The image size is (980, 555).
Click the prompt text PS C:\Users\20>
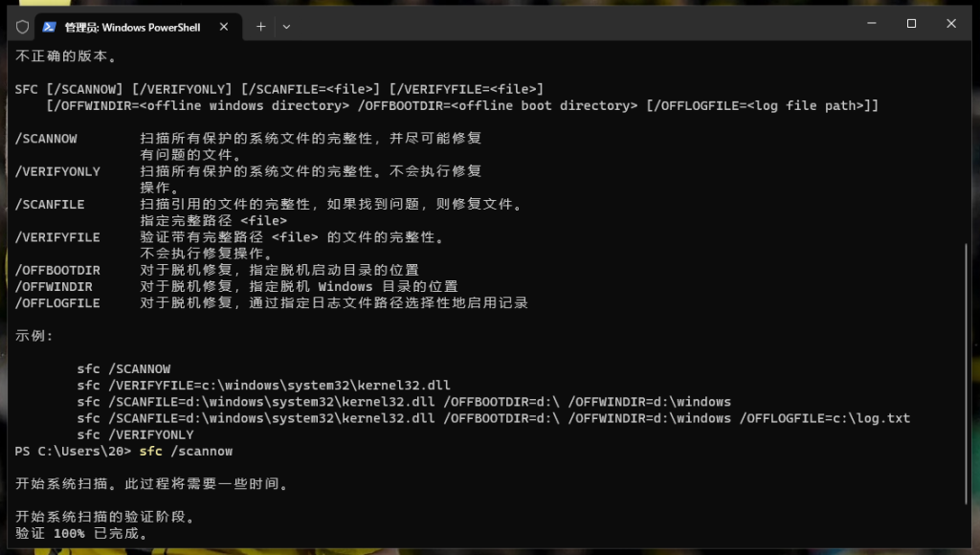(73, 452)
